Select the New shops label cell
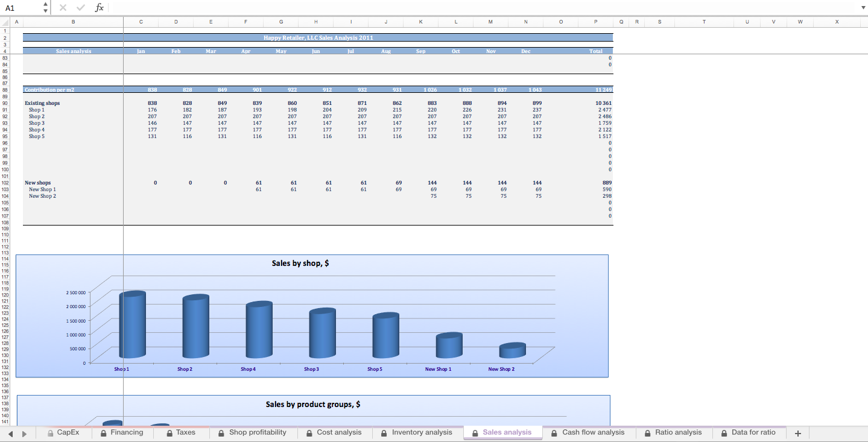This screenshot has height=442, width=868. click(74, 183)
